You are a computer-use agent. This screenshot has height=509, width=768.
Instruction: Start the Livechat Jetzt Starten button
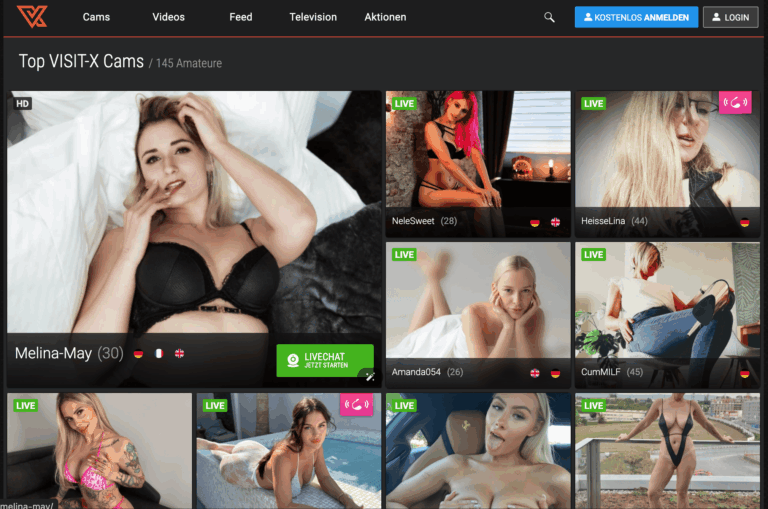pyautogui.click(x=325, y=360)
